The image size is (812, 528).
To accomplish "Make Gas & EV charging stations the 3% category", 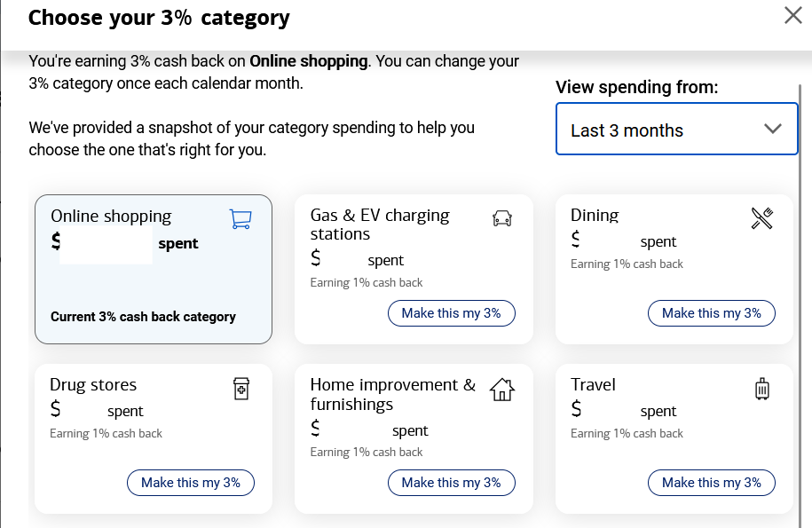I will tap(451, 313).
